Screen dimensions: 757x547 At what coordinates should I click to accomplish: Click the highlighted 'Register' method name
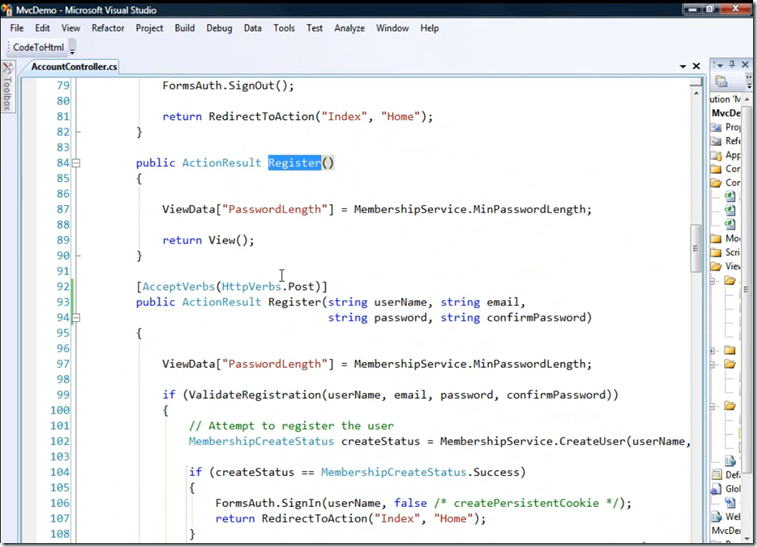[294, 163]
